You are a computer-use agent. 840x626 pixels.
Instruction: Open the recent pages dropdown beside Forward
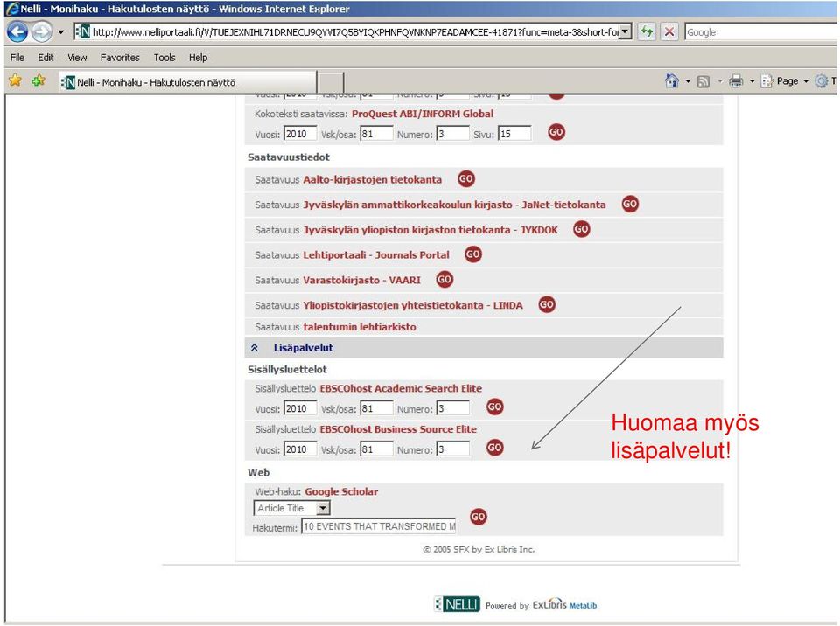pos(61,32)
